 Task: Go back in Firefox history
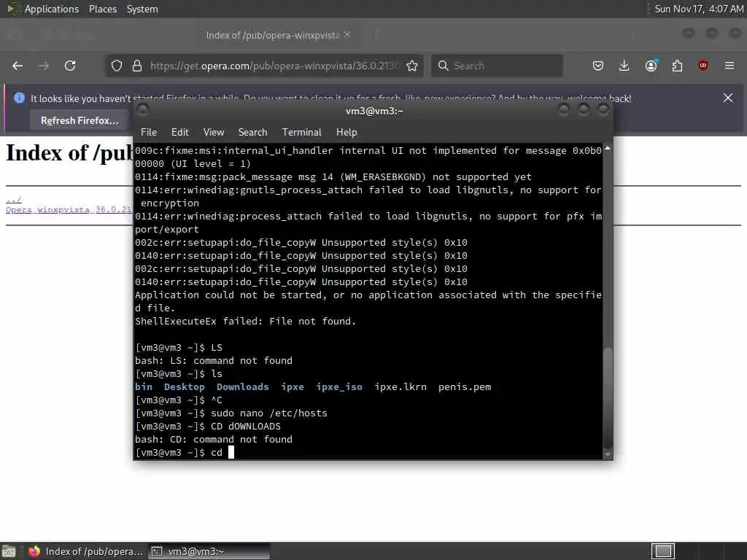(18, 66)
